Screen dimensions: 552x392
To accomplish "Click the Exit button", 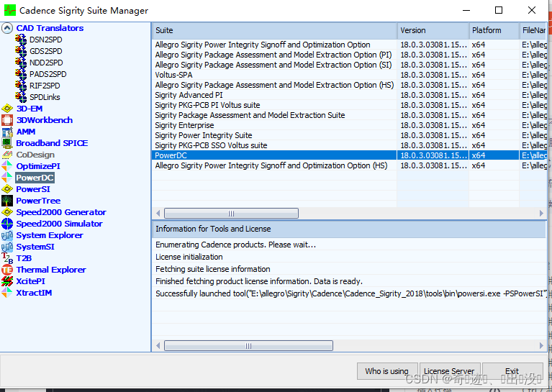I will point(512,371).
